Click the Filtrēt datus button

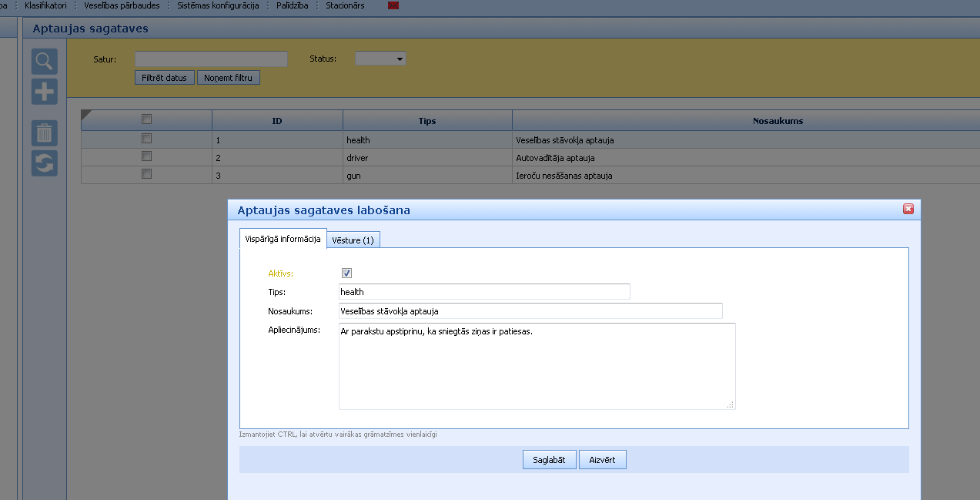[x=164, y=78]
